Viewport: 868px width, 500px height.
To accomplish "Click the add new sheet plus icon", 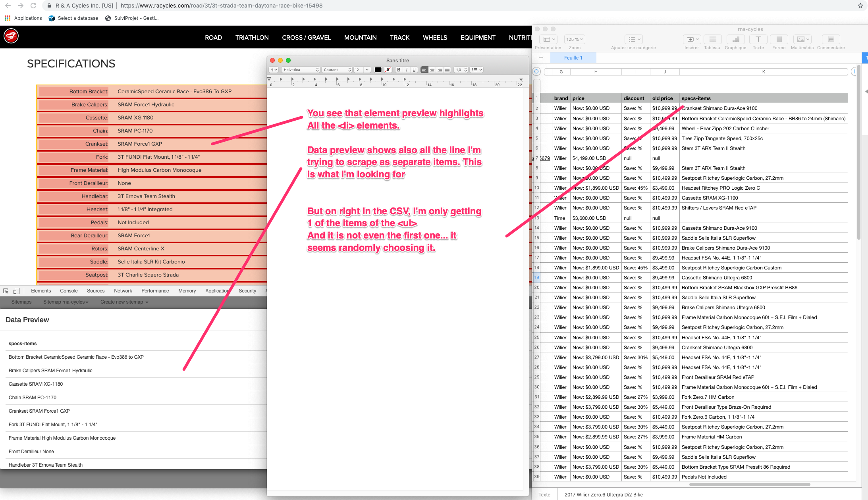I will tap(541, 58).
